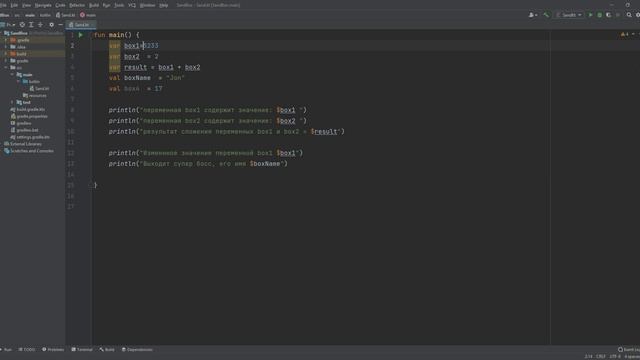Screen dimensions: 640x360
Task: Fold main function via gutter marker on closing brace
Action: coord(91,185)
